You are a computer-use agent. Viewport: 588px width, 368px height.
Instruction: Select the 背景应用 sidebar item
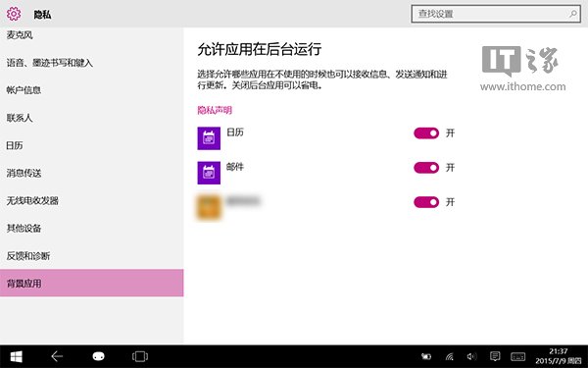pos(92,284)
